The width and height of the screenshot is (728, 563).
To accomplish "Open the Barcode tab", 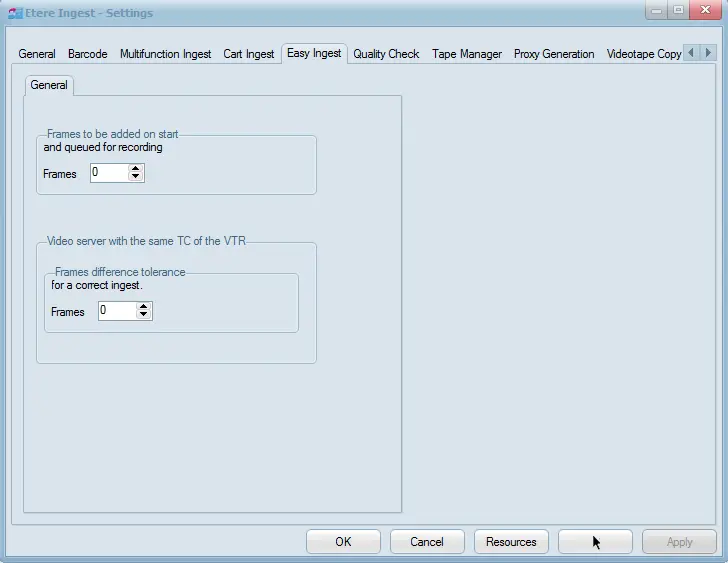I will (88, 54).
